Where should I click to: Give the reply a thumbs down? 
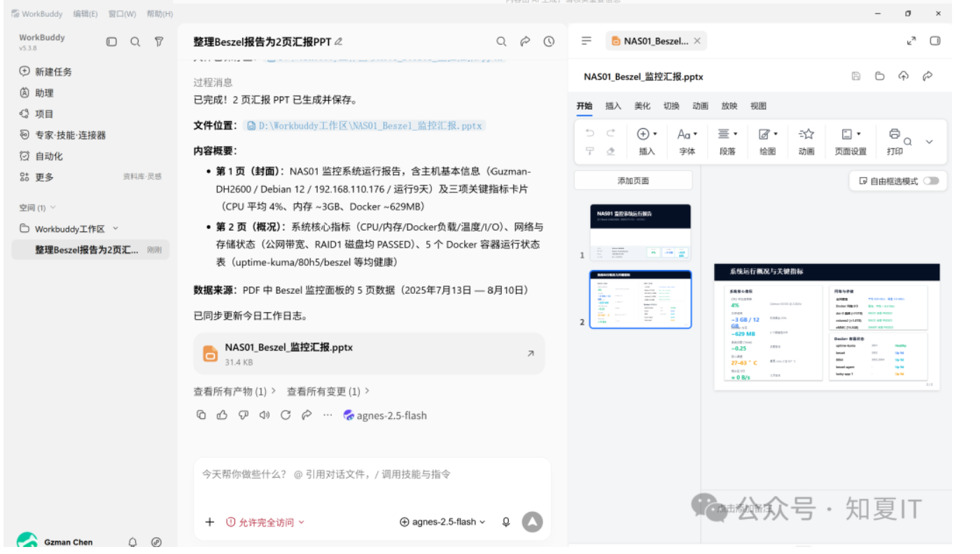244,415
